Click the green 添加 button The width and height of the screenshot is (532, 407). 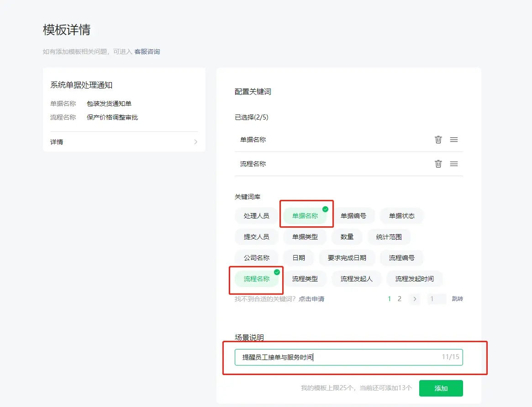pos(441,388)
